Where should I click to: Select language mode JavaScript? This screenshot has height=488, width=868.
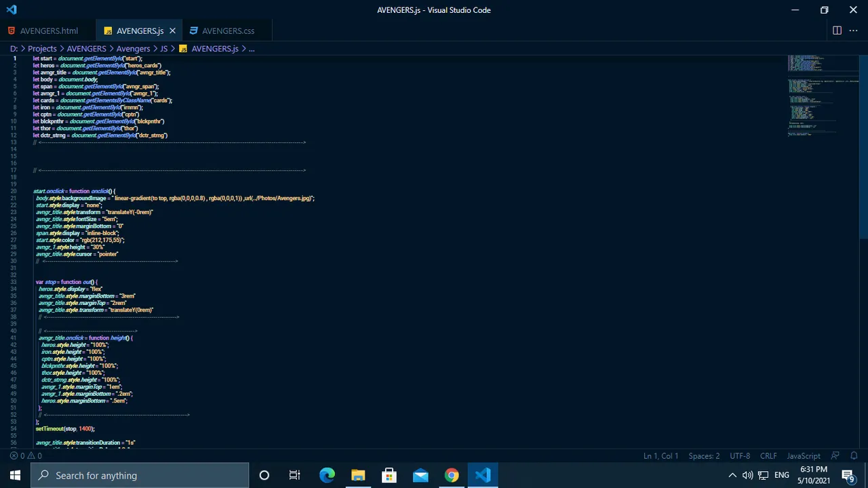tap(804, 456)
